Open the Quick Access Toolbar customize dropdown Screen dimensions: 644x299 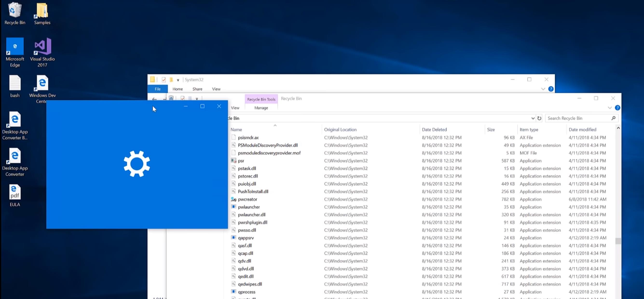(178, 80)
